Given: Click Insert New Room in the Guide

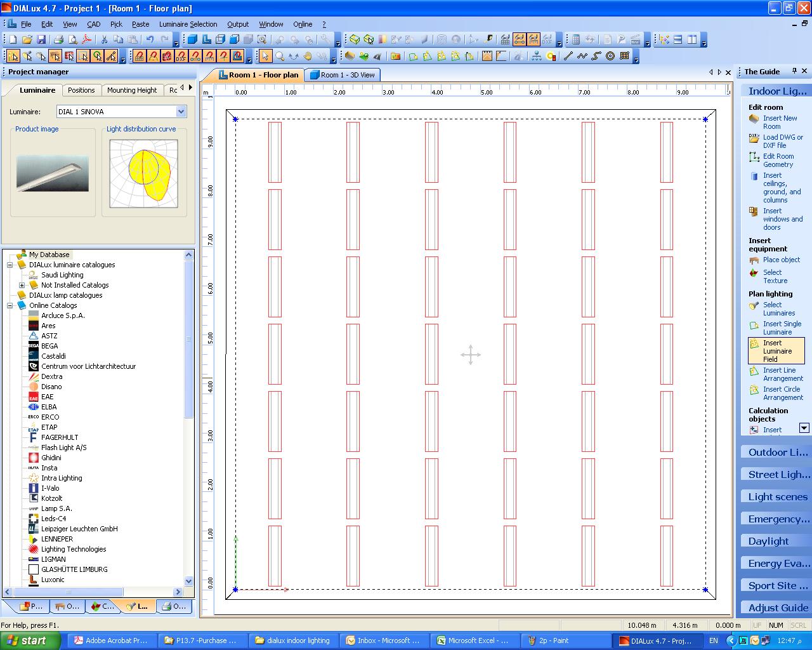Looking at the screenshot, I should 780,122.
